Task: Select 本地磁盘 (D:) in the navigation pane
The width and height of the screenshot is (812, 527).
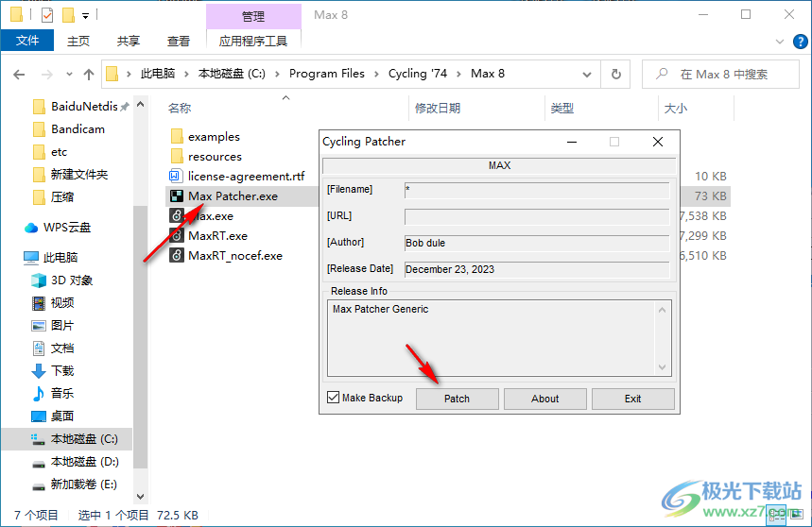Action: tap(84, 462)
